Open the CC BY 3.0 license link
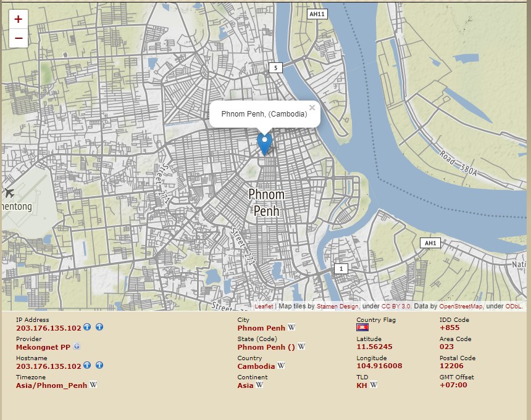This screenshot has width=531, height=420. click(x=396, y=307)
